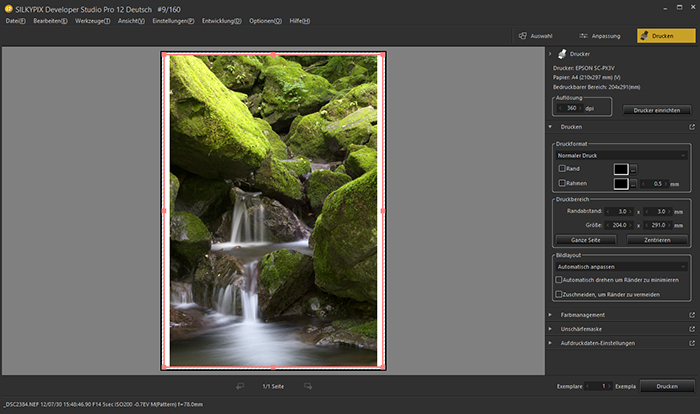The width and height of the screenshot is (700, 414).
Task: Open Rahmen color picker ellipsis button
Action: click(x=633, y=184)
